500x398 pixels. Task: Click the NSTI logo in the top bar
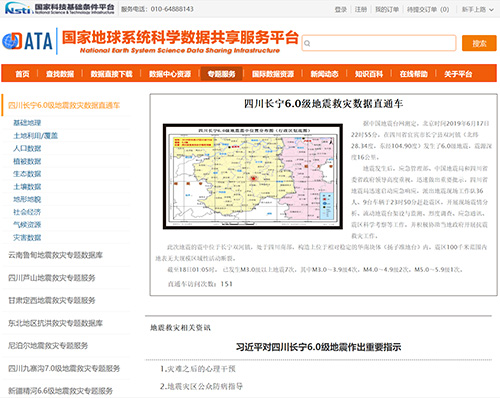(60, 8)
